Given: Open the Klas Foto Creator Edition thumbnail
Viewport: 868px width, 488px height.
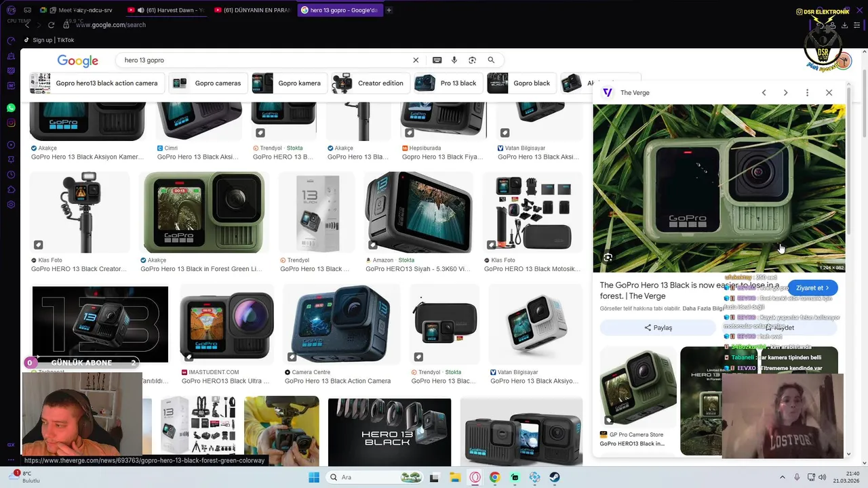Looking at the screenshot, I should pyautogui.click(x=80, y=212).
